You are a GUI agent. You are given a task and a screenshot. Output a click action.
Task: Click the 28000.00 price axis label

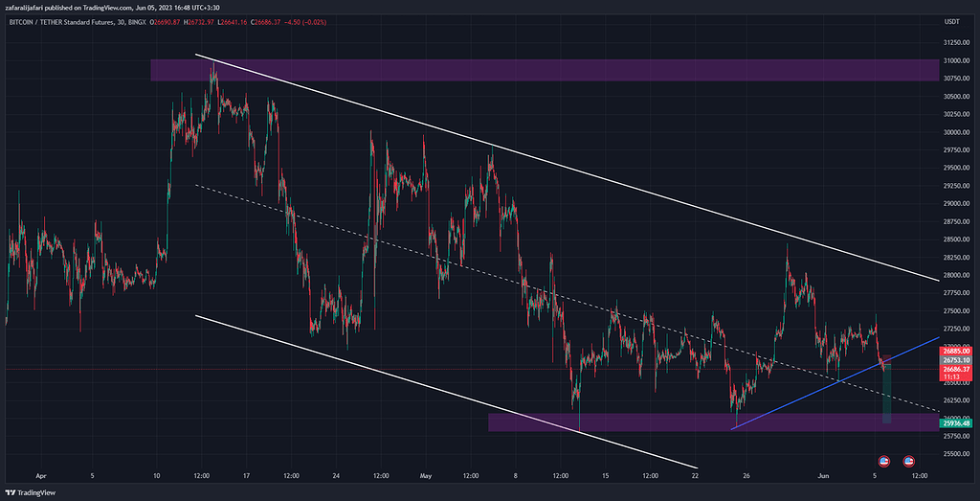956,275
